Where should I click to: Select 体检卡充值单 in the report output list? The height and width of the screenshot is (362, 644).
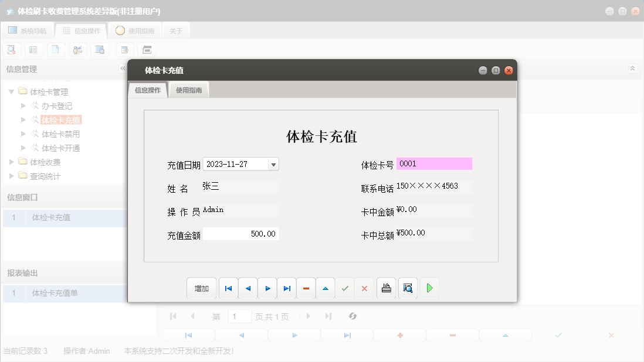(x=55, y=293)
